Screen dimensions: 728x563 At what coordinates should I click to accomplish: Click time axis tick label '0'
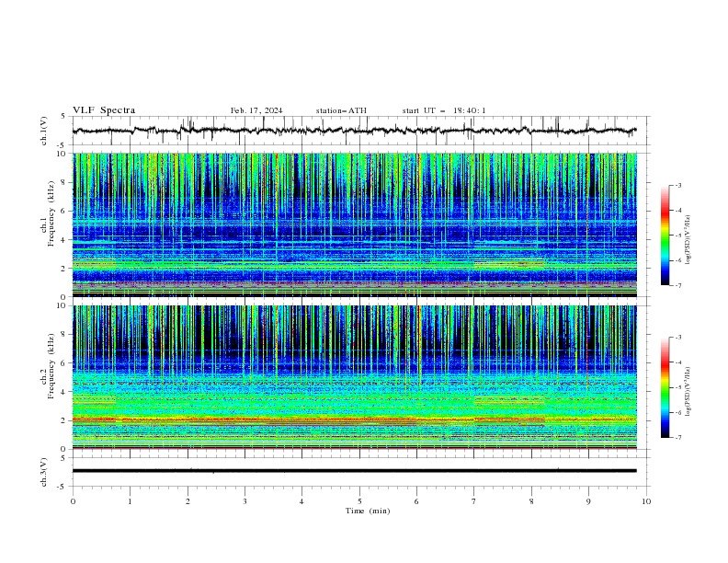(x=73, y=501)
